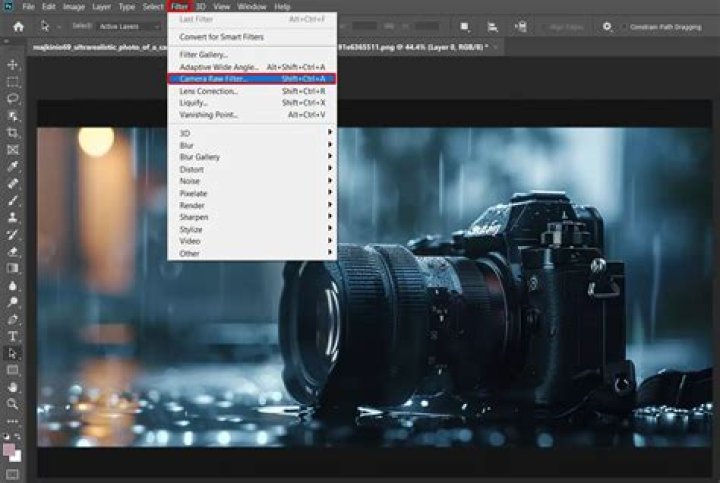720x483 pixels.
Task: Select the Spot Healing Brush tool
Action: coord(13,183)
